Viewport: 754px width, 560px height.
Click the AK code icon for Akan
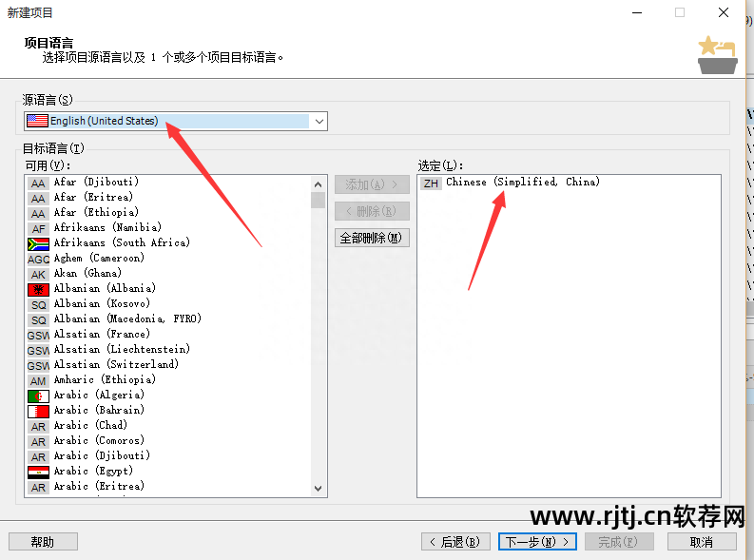click(38, 275)
